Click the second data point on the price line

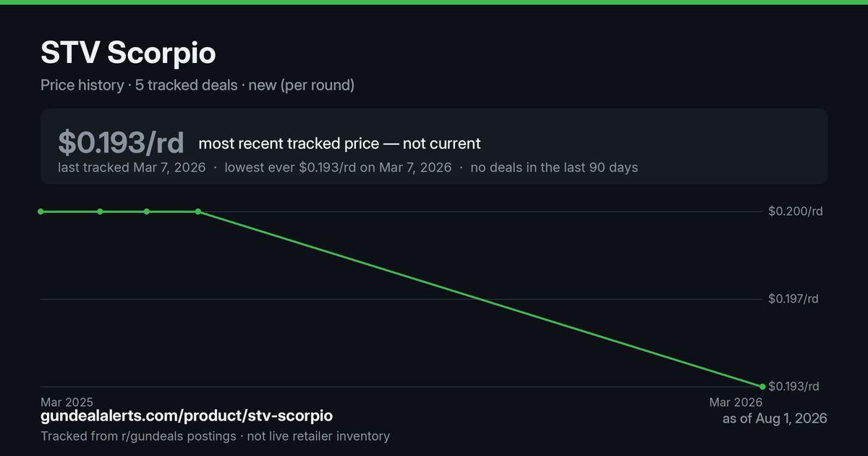coord(100,211)
